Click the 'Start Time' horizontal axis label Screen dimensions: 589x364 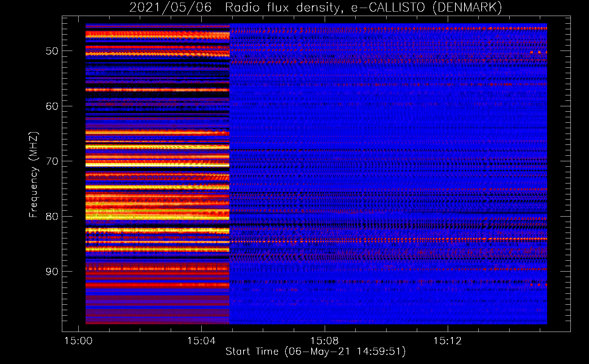pyautogui.click(x=315, y=352)
